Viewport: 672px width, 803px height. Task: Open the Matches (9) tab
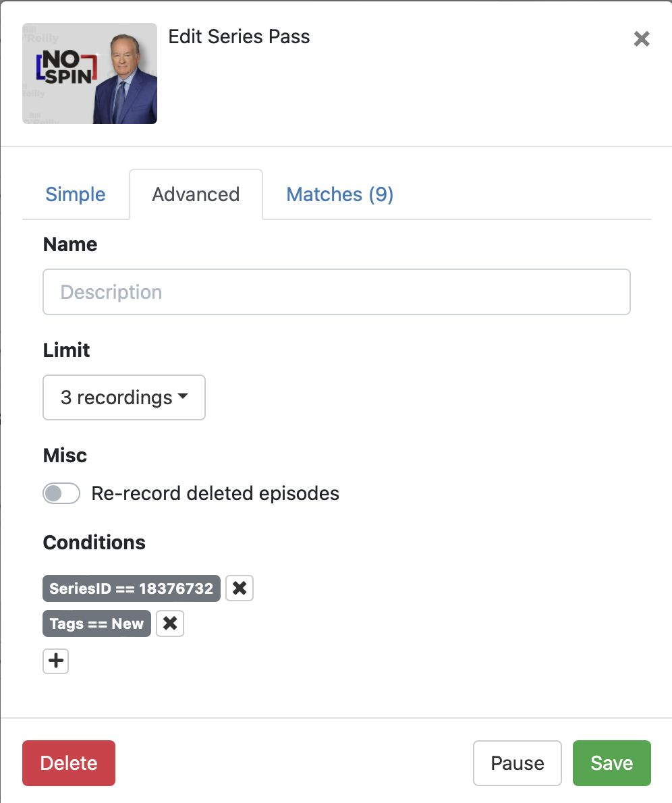click(x=340, y=194)
